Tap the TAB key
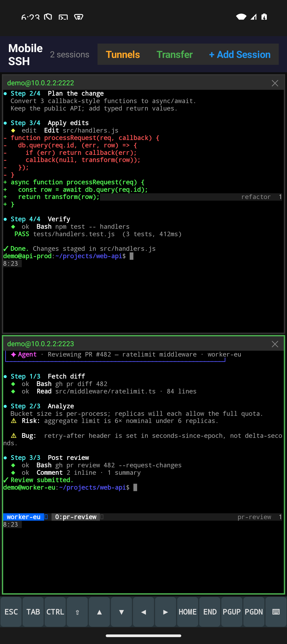The height and width of the screenshot is (644, 287). click(x=33, y=612)
